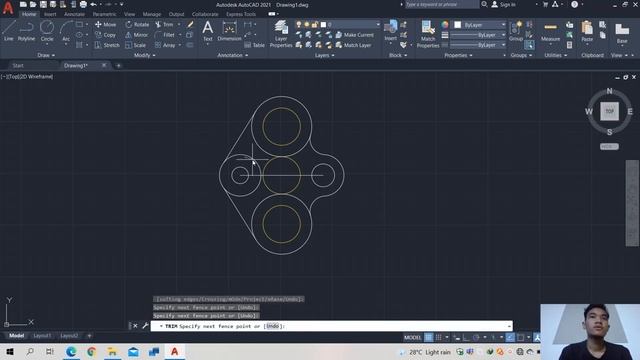Click the Scale tool
The height and width of the screenshot is (360, 640).
pyautogui.click(x=135, y=45)
